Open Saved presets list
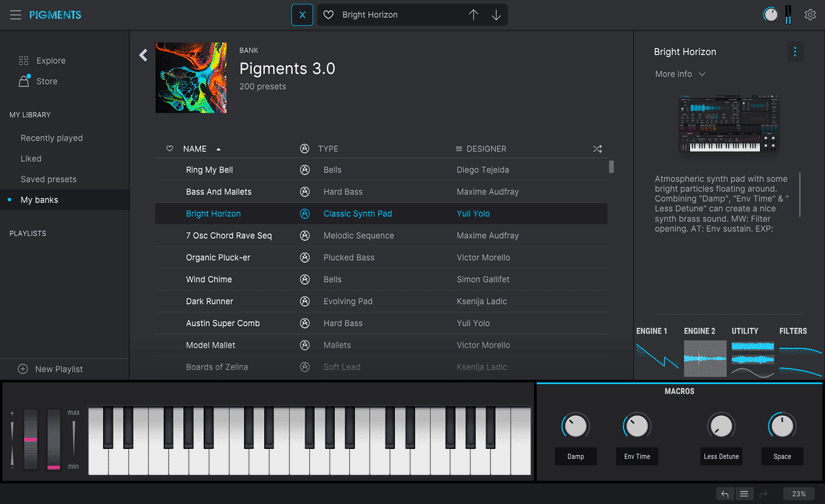Screen dimensions: 825x504 coord(48,179)
